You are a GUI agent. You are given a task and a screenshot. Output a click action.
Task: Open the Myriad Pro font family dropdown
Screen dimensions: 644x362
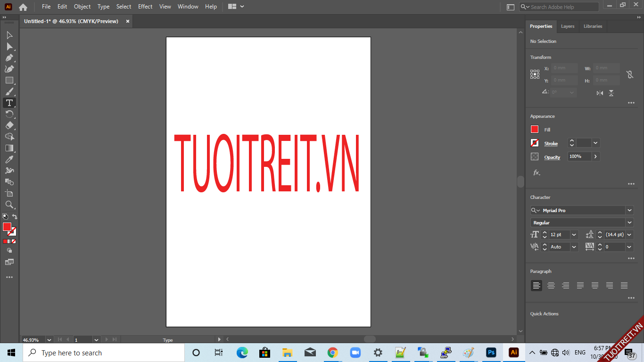click(x=629, y=210)
